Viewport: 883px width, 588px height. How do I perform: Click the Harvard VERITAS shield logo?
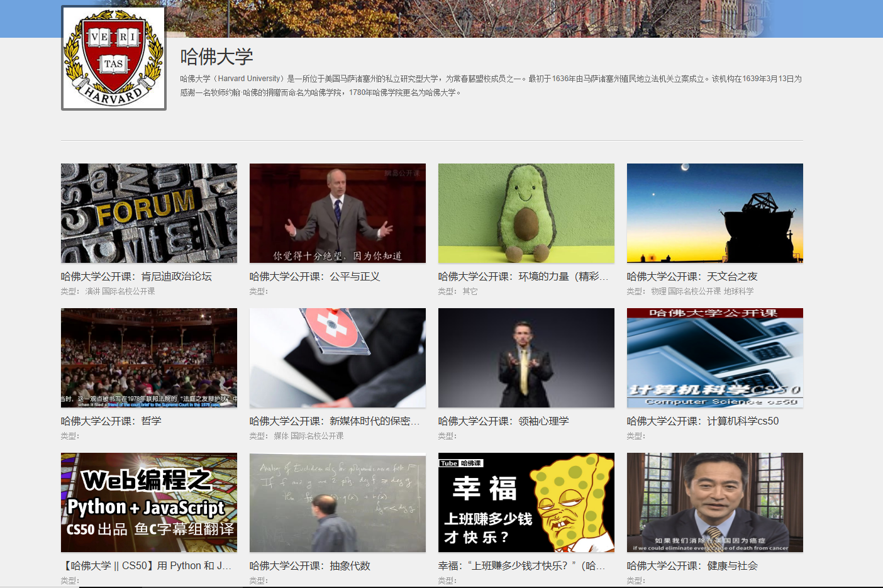point(114,58)
